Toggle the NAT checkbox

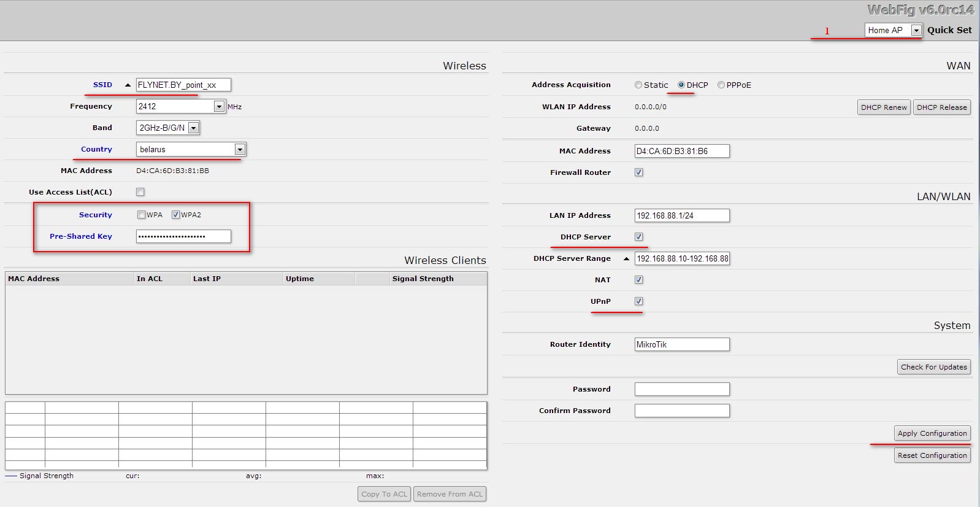(x=639, y=280)
